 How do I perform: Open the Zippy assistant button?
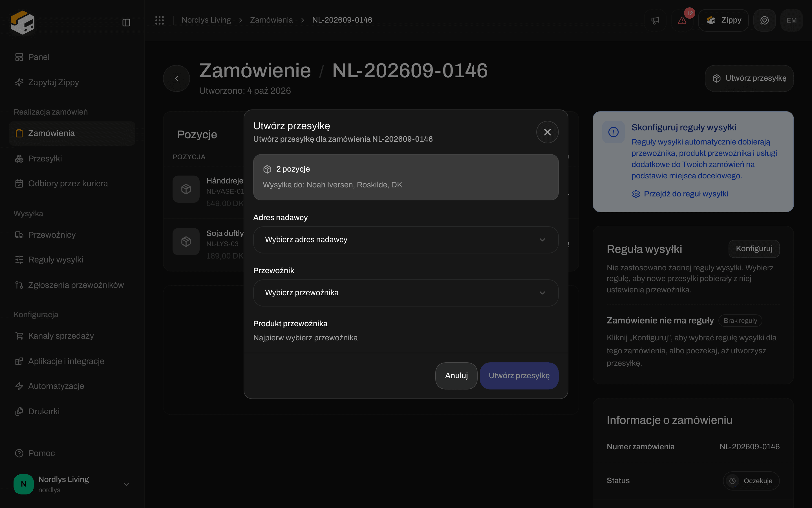pos(723,20)
